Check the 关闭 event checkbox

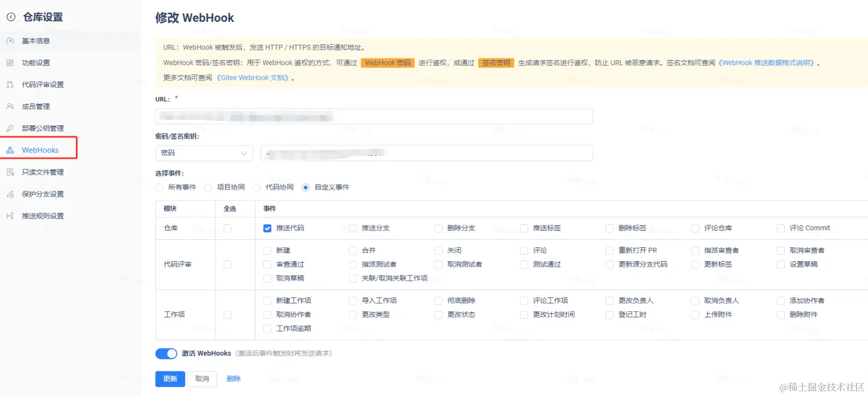[x=438, y=250]
